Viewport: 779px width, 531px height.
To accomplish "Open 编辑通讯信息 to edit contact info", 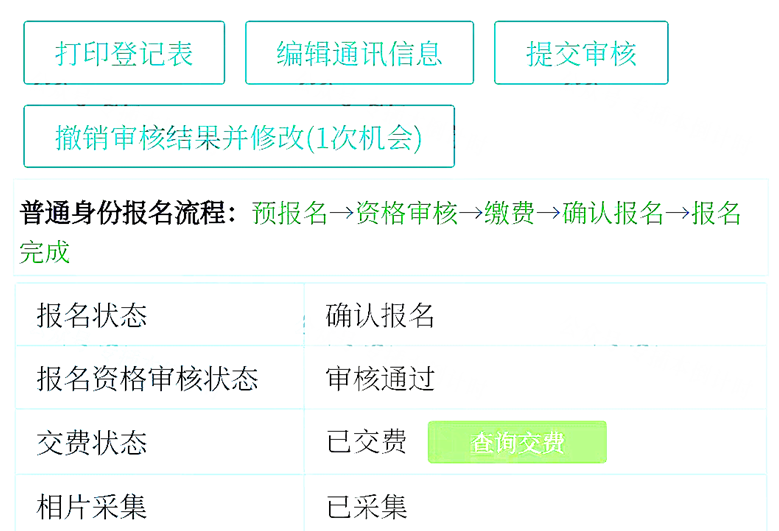I will (359, 53).
